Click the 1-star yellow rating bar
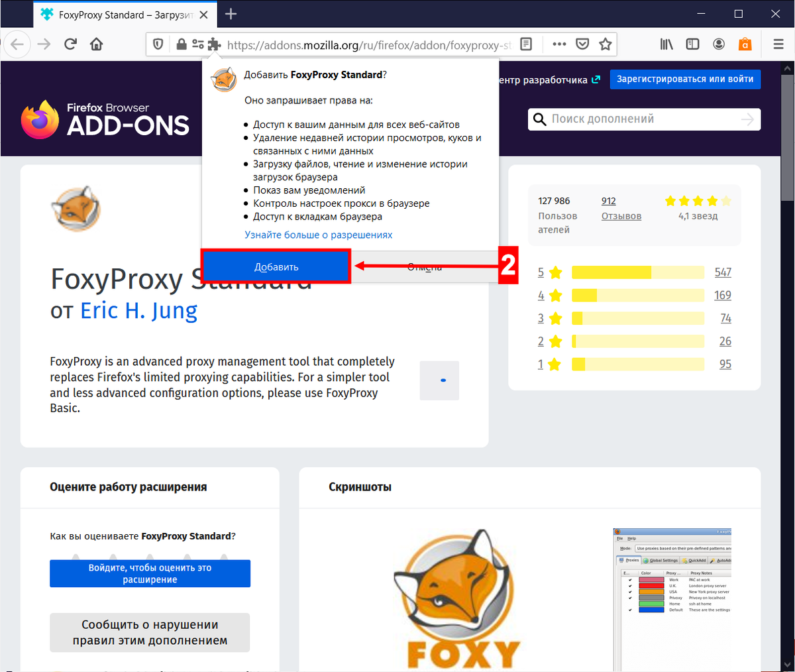 pos(638,364)
